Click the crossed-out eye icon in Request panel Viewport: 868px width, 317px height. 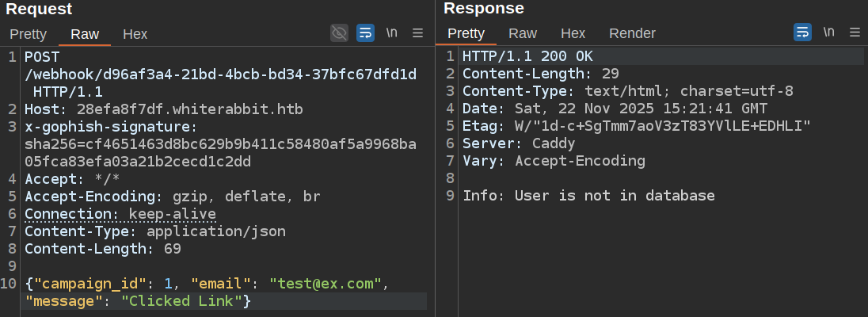coord(340,33)
